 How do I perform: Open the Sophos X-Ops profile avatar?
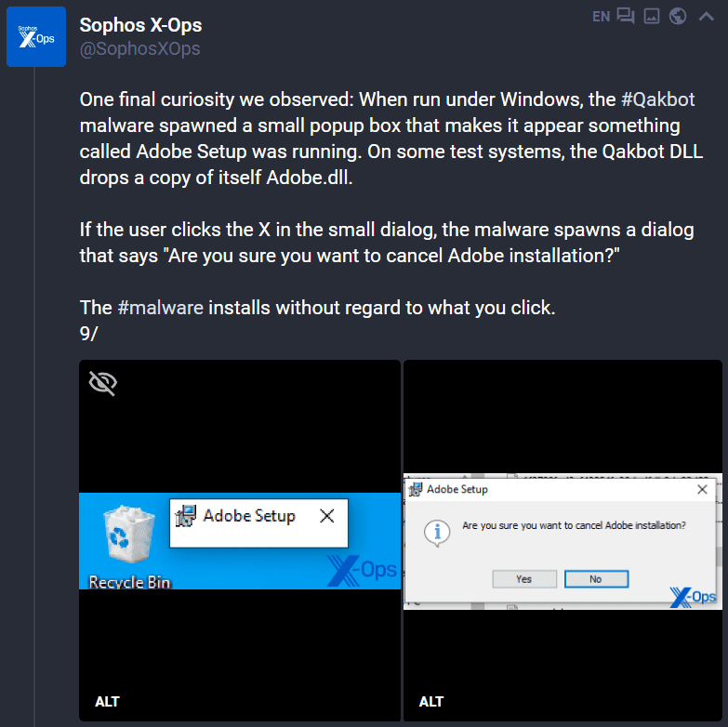[x=36, y=36]
